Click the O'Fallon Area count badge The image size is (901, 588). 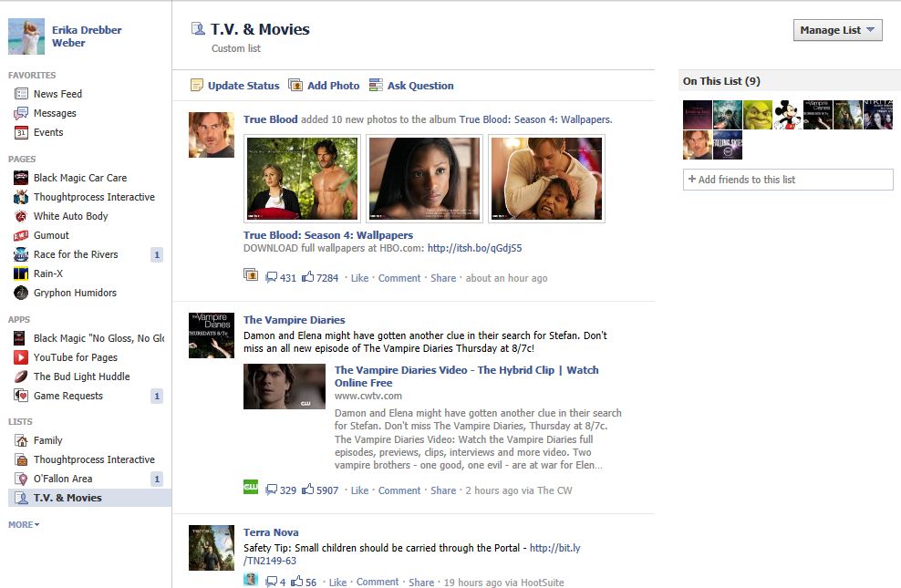pyautogui.click(x=157, y=479)
